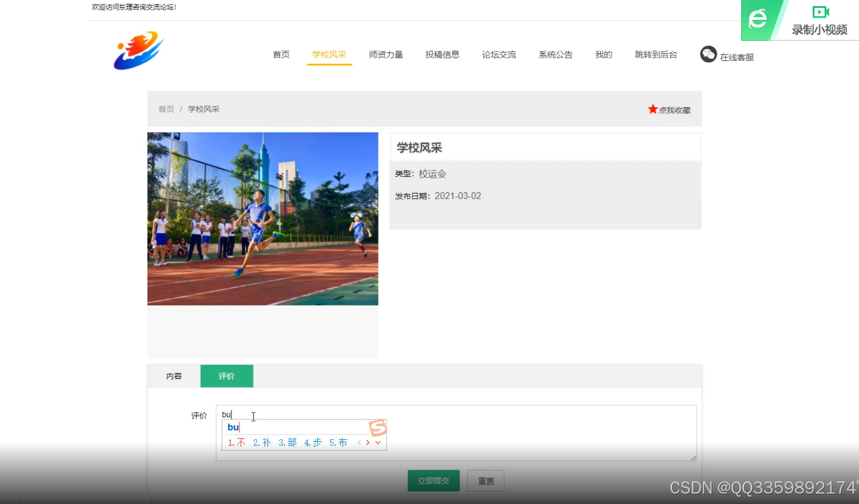
Task: Click the 类型: 校运会 text
Action: pyautogui.click(x=421, y=174)
